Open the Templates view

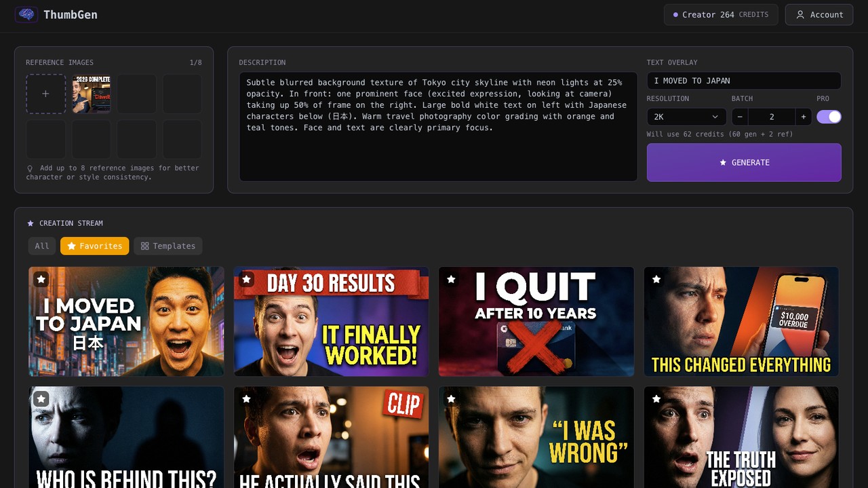coord(167,246)
